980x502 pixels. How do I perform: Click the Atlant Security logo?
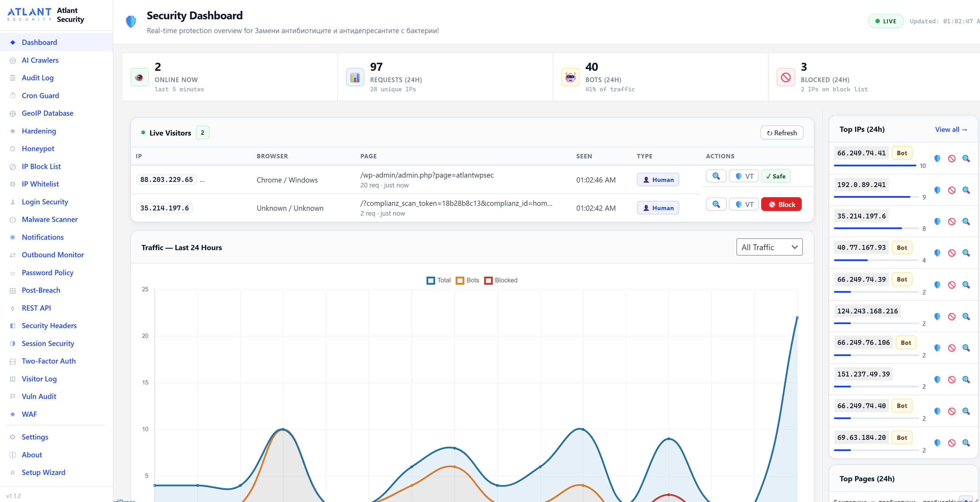29,14
